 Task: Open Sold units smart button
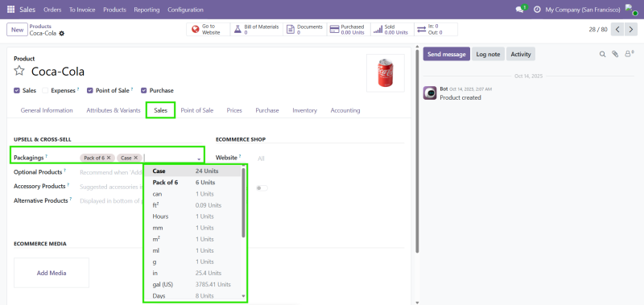click(392, 29)
